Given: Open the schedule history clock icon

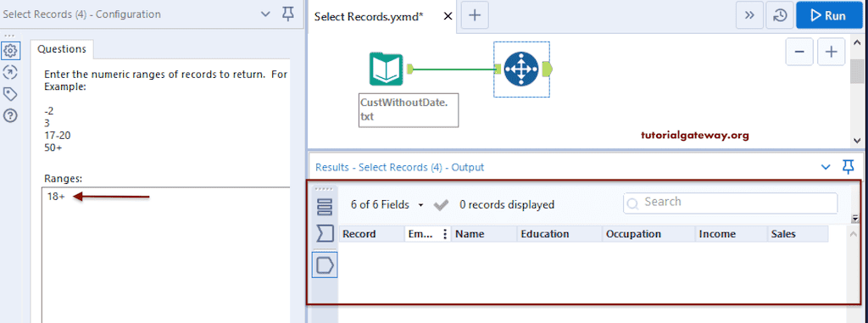Looking at the screenshot, I should [780, 15].
